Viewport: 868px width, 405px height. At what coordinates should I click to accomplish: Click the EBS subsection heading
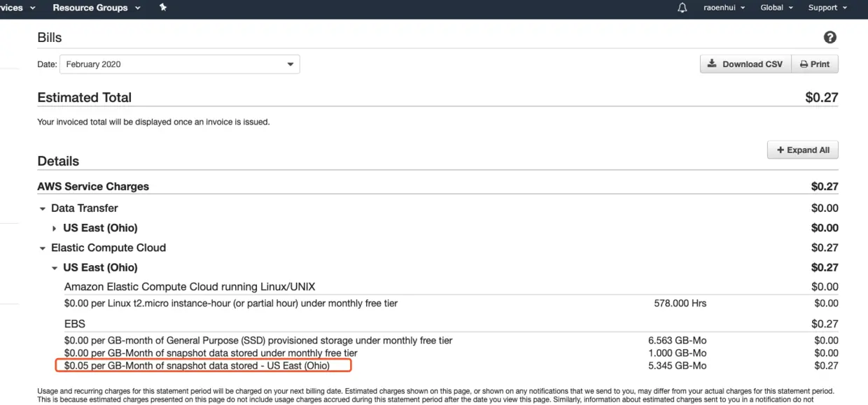point(73,324)
